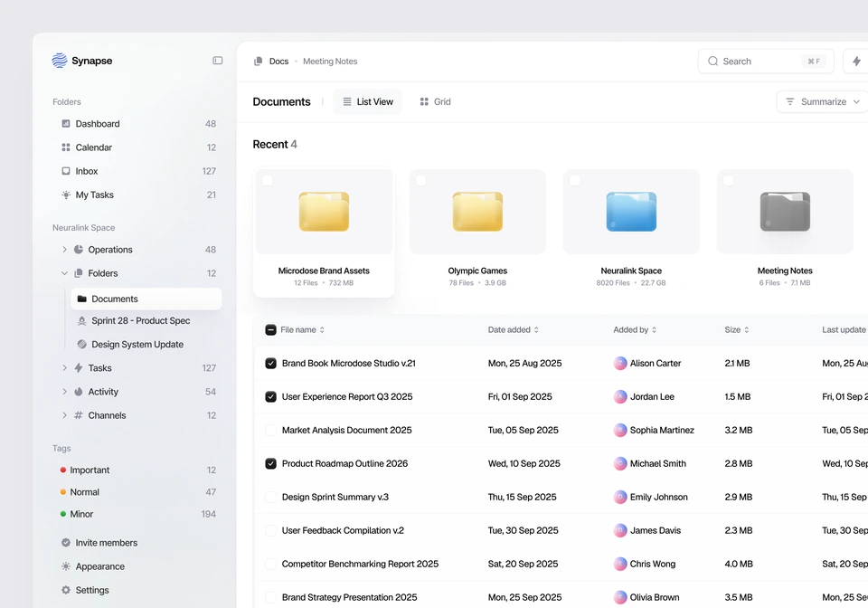Expand the Activity tree node
This screenshot has width=868, height=608.
pyautogui.click(x=64, y=392)
